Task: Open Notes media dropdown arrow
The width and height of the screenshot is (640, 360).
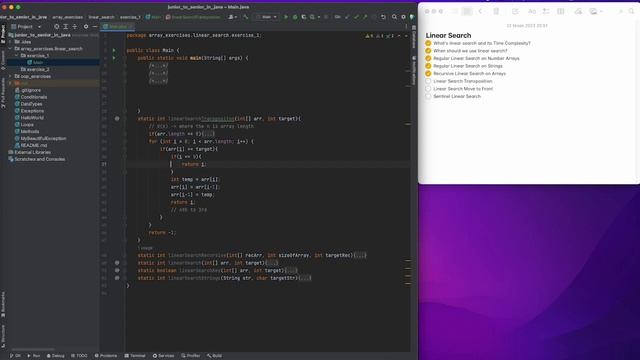Action: click(601, 11)
